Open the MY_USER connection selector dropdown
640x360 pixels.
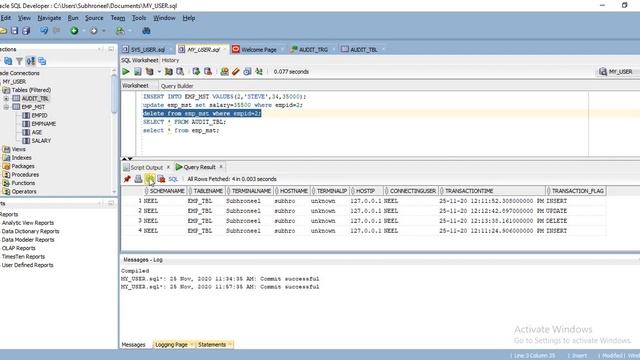pyautogui.click(x=618, y=72)
